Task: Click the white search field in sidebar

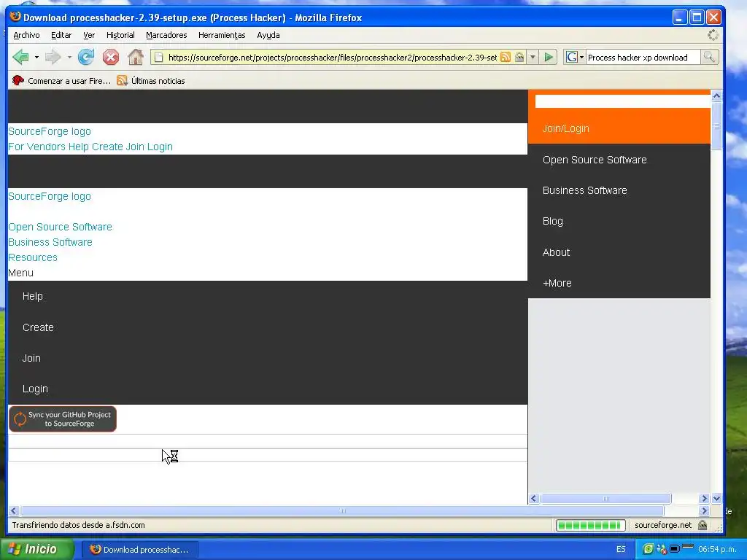Action: pos(623,101)
